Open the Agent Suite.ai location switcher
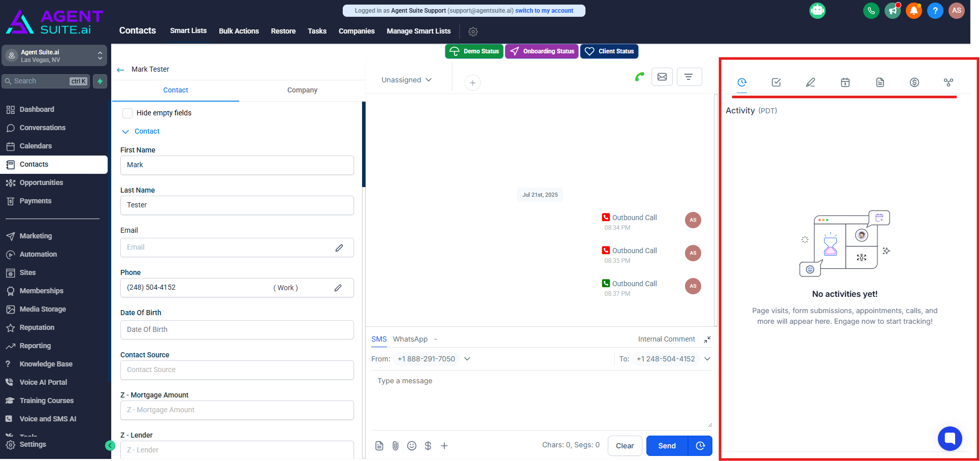 [x=54, y=56]
